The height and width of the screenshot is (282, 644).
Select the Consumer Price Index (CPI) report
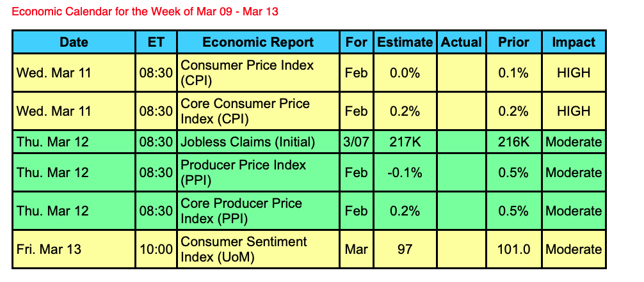point(247,73)
